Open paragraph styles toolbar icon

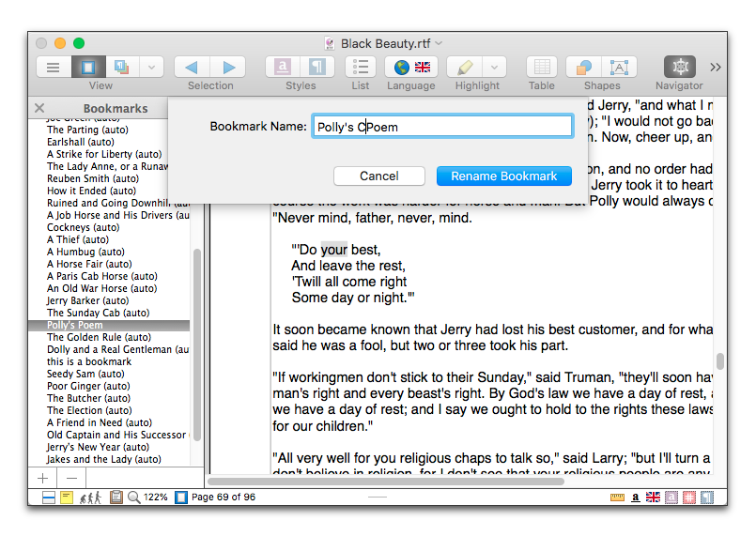pos(317,67)
